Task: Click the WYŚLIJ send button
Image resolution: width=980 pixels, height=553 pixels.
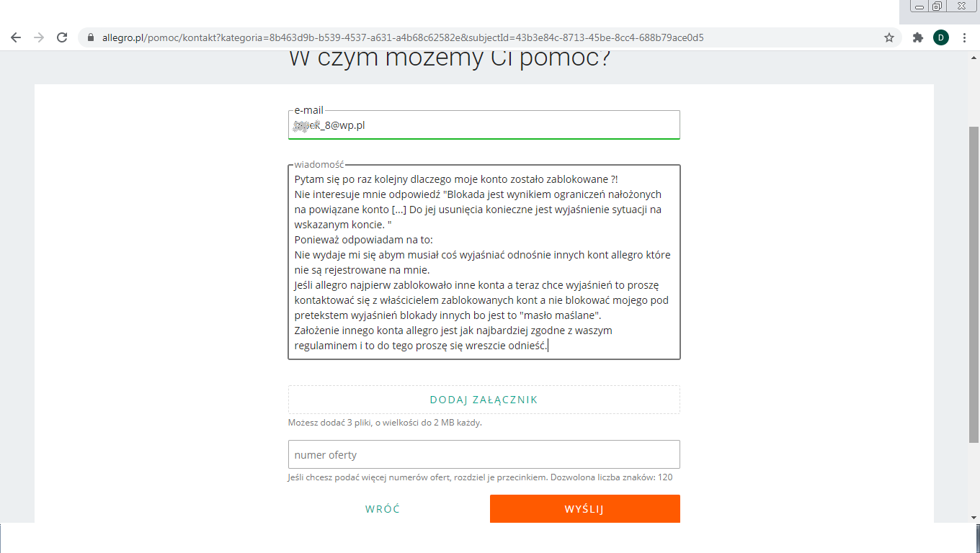Action: pyautogui.click(x=584, y=509)
